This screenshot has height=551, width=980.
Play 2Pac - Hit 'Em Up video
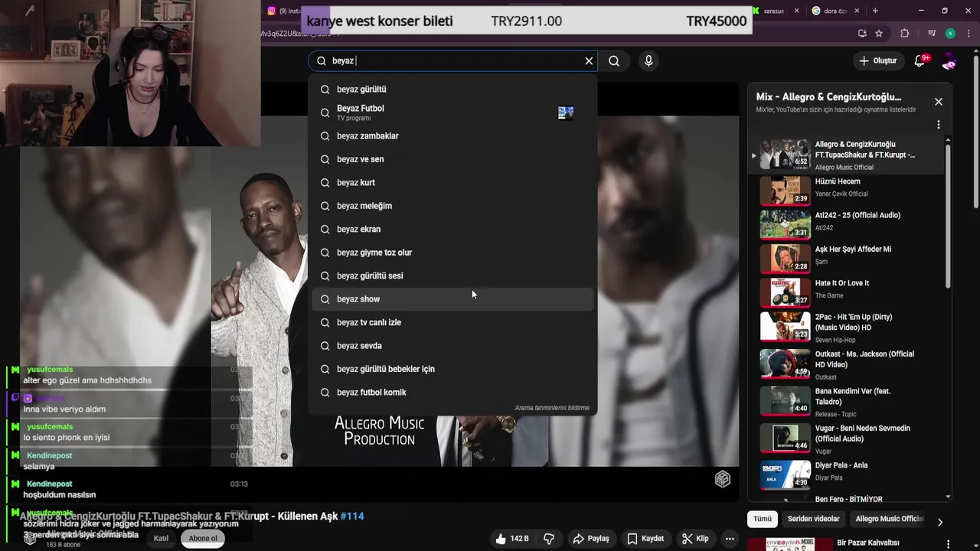tap(847, 327)
